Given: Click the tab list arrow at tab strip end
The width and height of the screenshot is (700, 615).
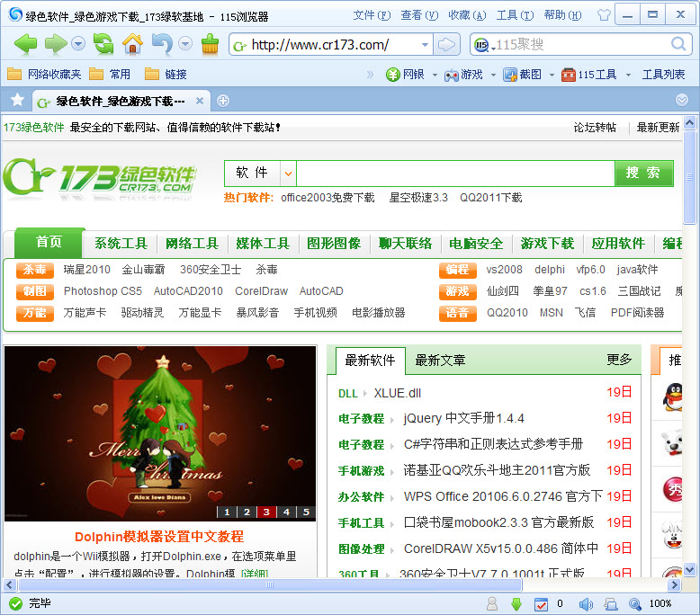Looking at the screenshot, I should pos(682,100).
